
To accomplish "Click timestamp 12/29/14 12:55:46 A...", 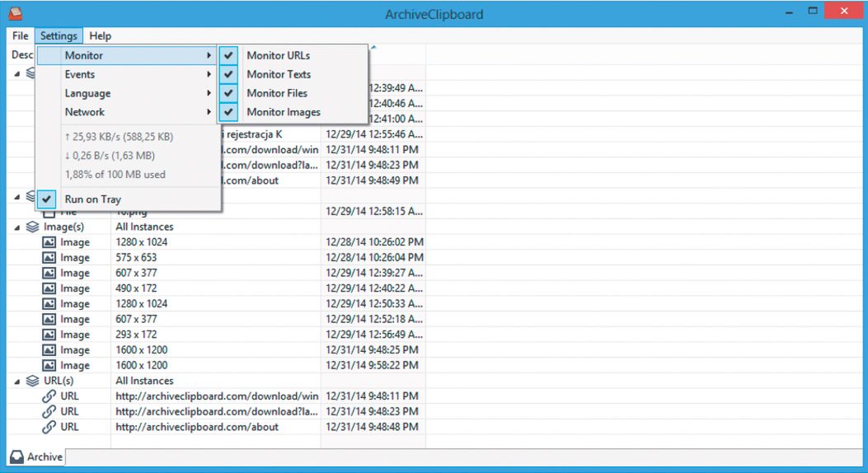I will tap(374, 134).
